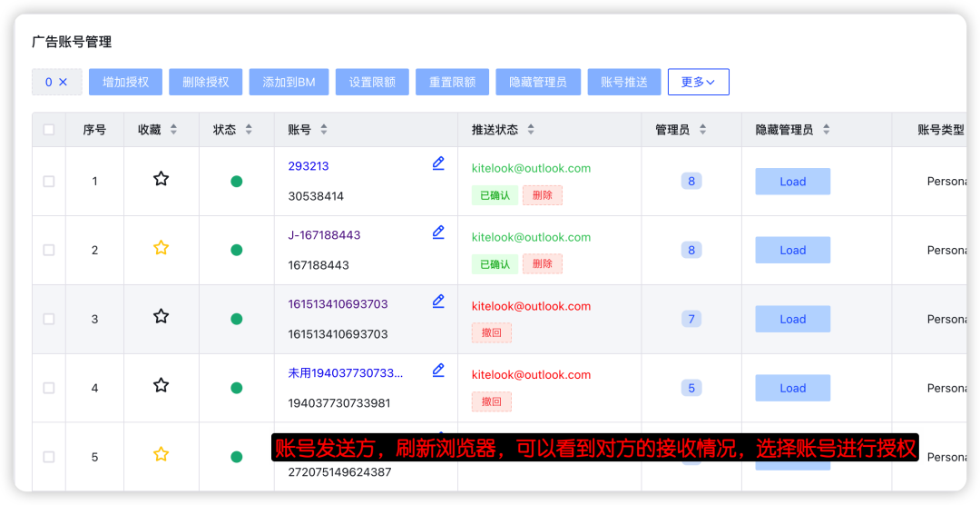
Task: Green status dot of row 4
Action: [x=236, y=388]
